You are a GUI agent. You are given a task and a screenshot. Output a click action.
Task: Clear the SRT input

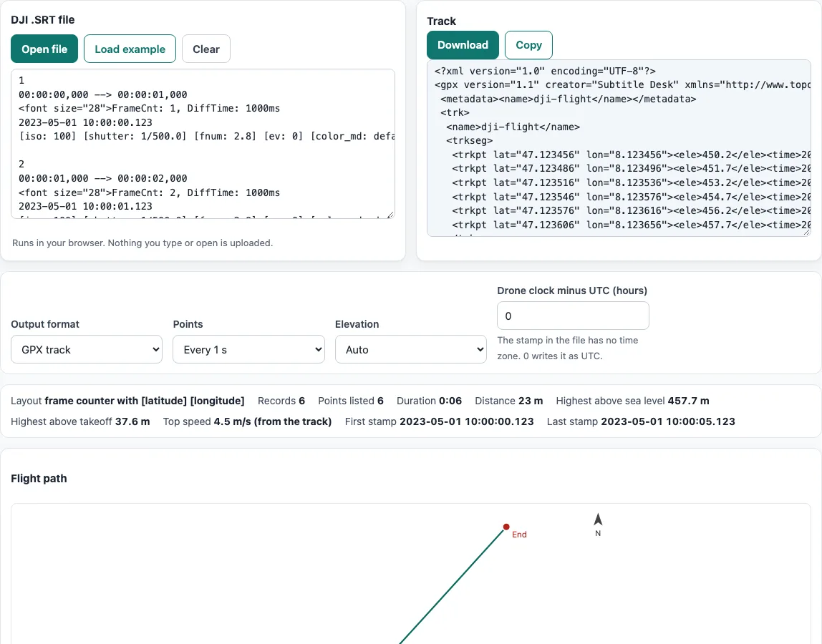pyautogui.click(x=206, y=49)
